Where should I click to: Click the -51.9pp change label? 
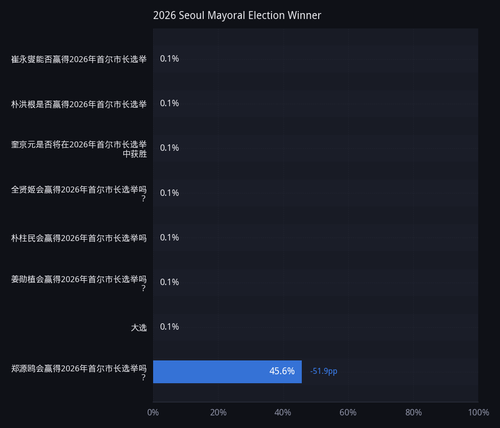coord(324,371)
